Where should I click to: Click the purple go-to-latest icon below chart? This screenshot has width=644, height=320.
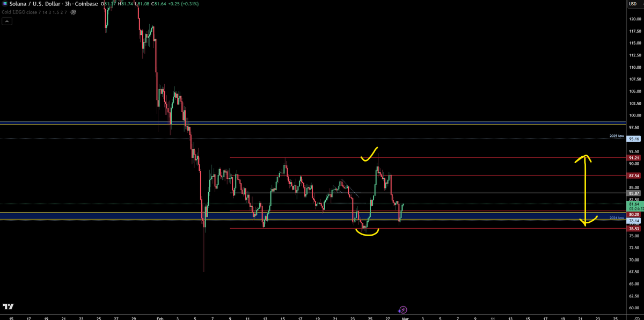click(402, 309)
